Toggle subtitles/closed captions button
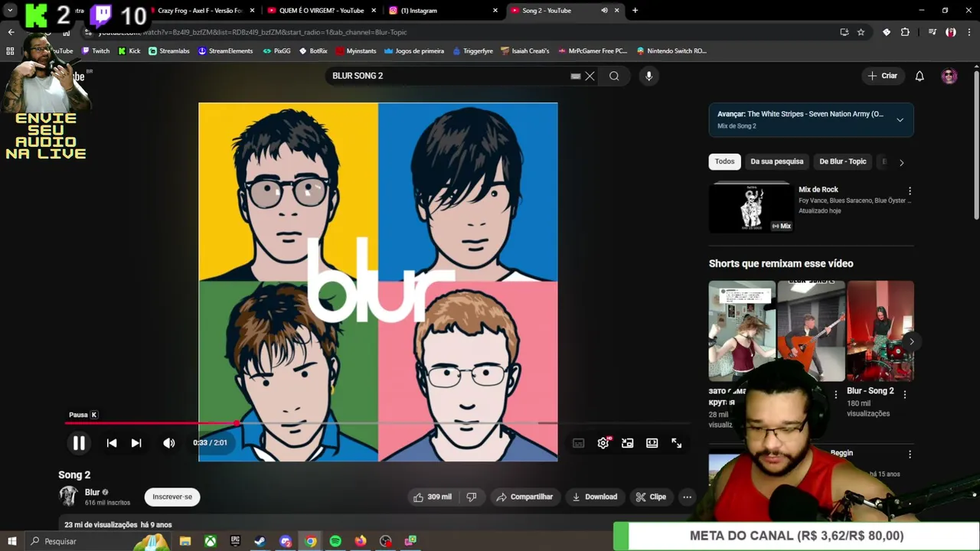The image size is (980, 551). tap(579, 443)
